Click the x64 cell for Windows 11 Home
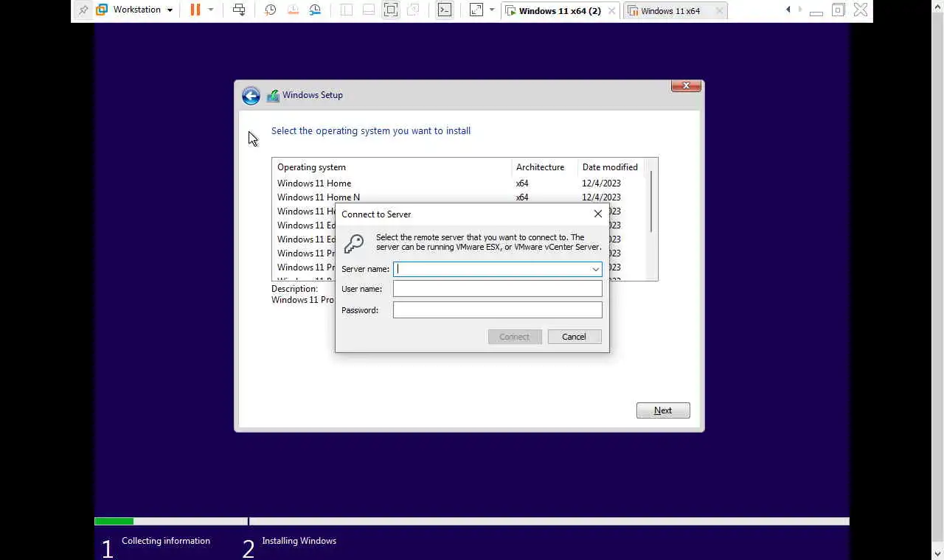The height and width of the screenshot is (560, 944). [x=522, y=183]
